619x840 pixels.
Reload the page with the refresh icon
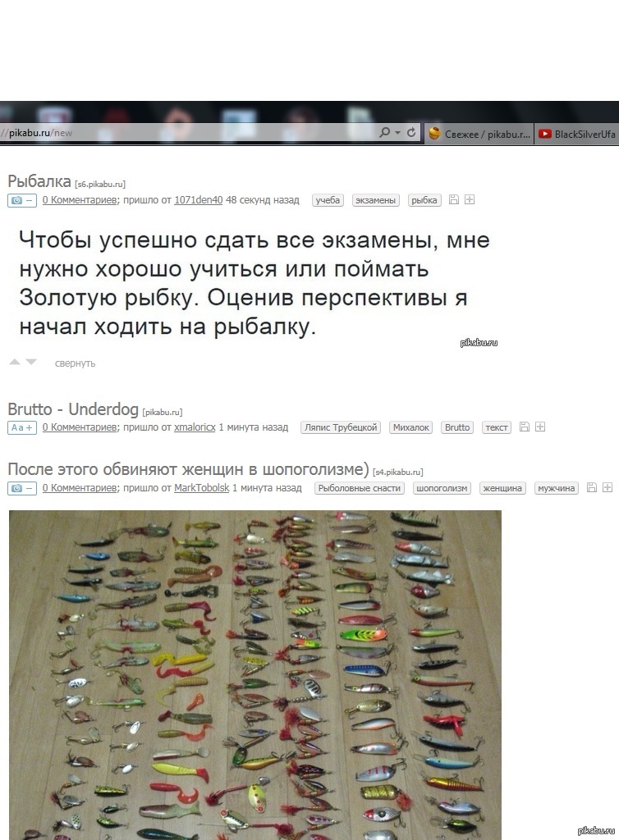click(x=411, y=132)
